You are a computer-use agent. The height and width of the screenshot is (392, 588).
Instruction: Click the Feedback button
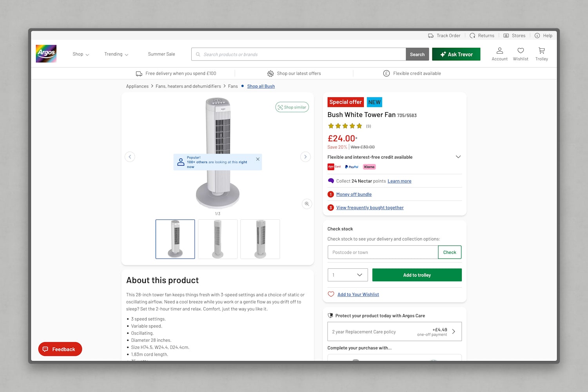(x=60, y=349)
